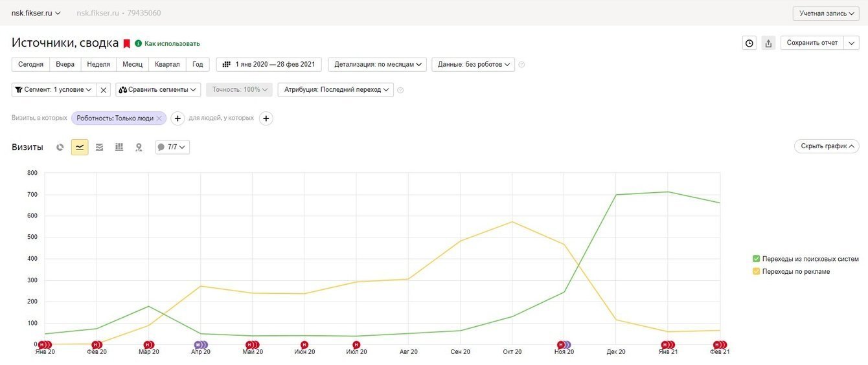Image resolution: width=868 pixels, height=365 pixels.
Task: Click the help icon next to Атрибуция dropdown
Action: [x=400, y=90]
